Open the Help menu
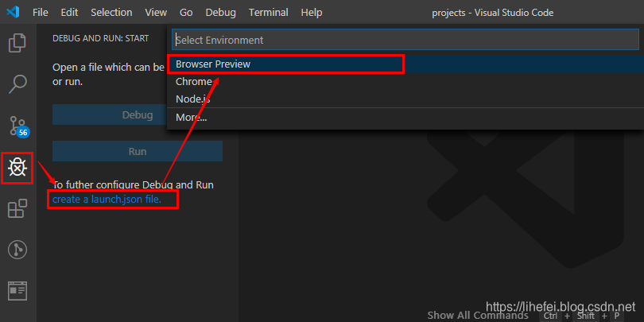644x322 pixels. pyautogui.click(x=312, y=12)
